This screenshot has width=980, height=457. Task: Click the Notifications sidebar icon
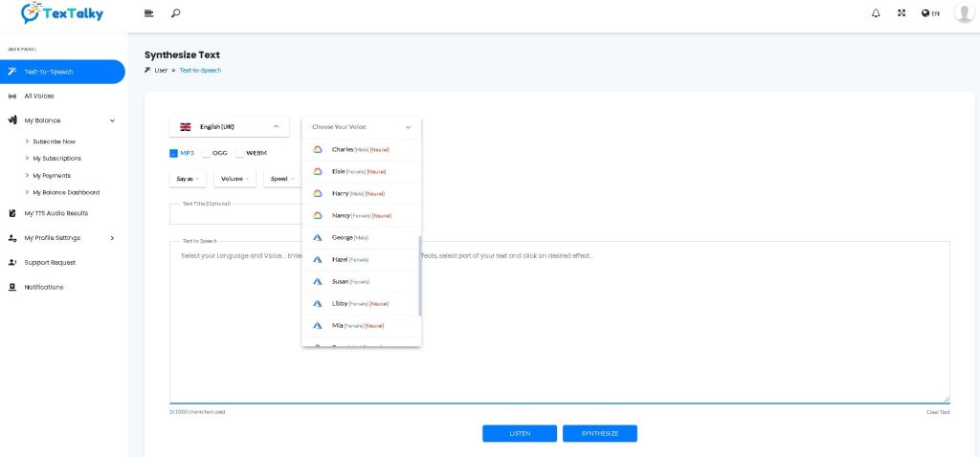click(11, 287)
